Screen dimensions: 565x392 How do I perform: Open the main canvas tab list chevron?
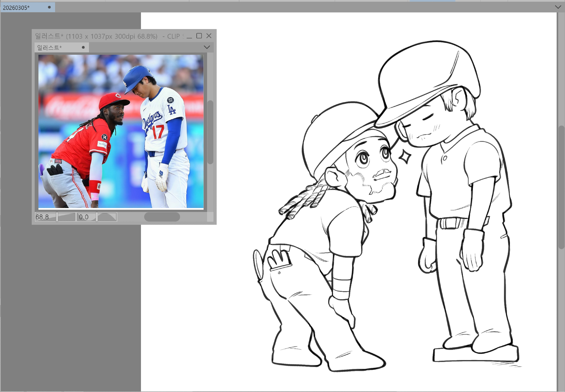pos(558,7)
